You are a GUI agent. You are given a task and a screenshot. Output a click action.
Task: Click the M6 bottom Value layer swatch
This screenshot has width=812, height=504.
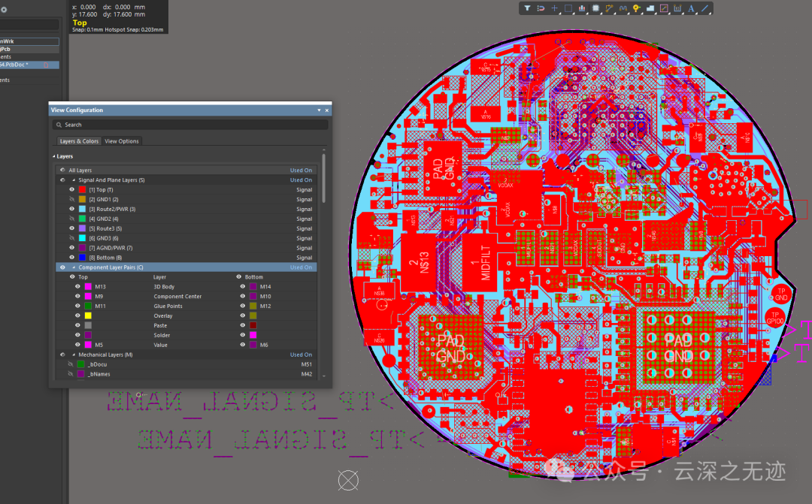[253, 346]
